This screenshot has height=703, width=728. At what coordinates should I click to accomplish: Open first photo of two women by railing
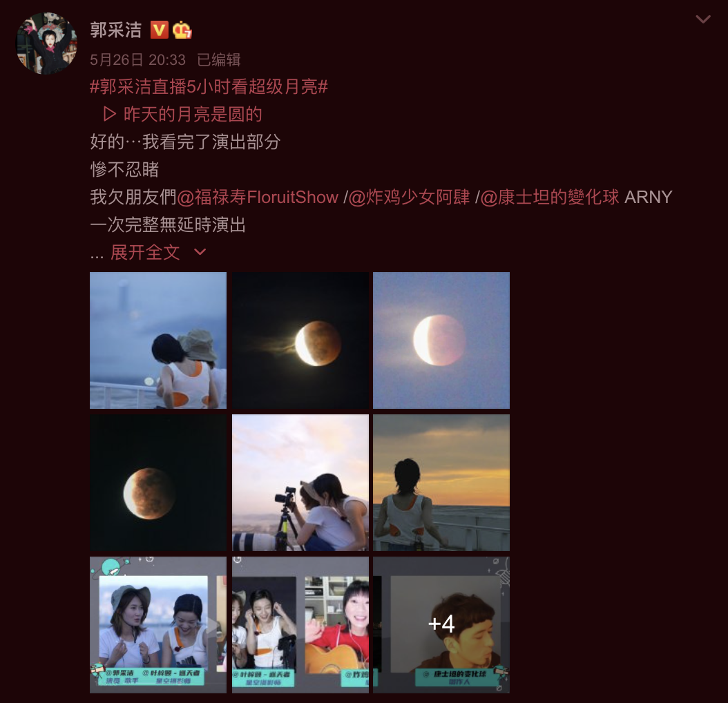coord(158,340)
